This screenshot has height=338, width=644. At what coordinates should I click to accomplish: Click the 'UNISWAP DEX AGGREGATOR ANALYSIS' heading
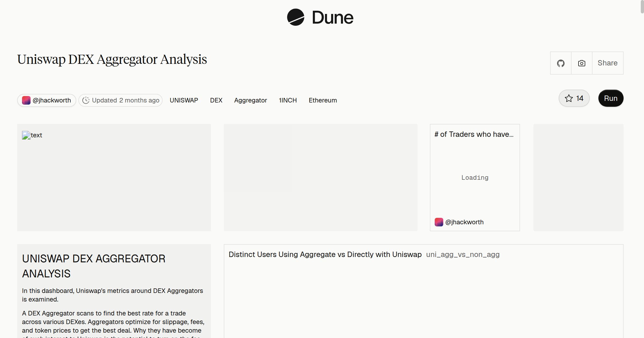94,266
